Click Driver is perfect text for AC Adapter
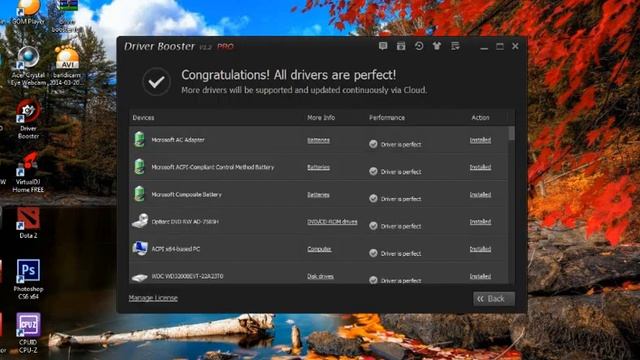The image size is (640, 360). point(401,144)
